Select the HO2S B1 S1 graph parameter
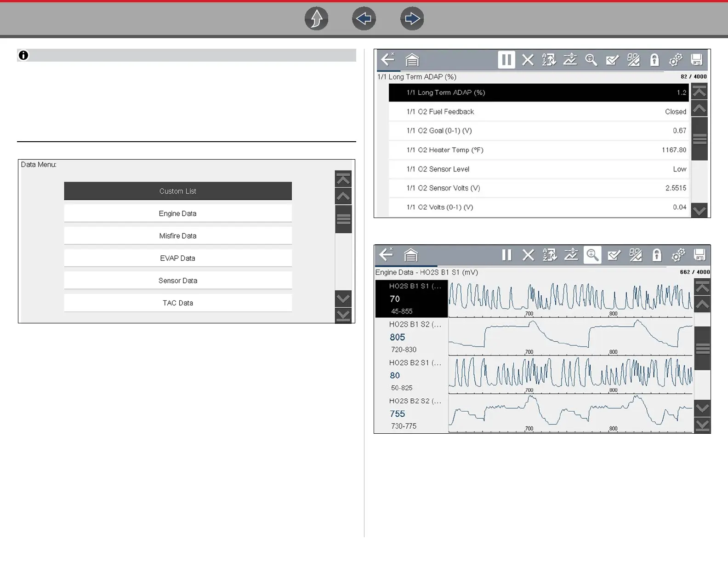This screenshot has height=563, width=728. (412, 299)
